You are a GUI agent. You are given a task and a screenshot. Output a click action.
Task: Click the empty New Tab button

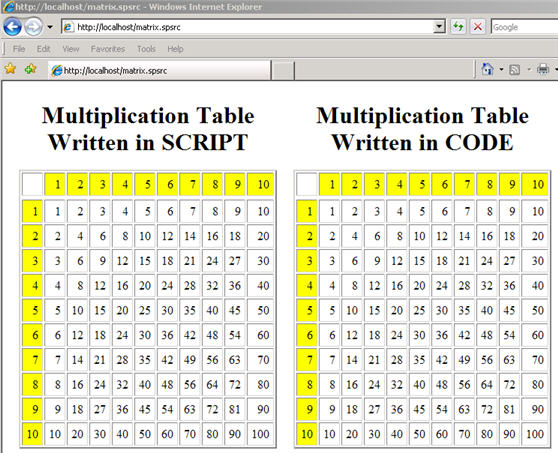coord(283,71)
